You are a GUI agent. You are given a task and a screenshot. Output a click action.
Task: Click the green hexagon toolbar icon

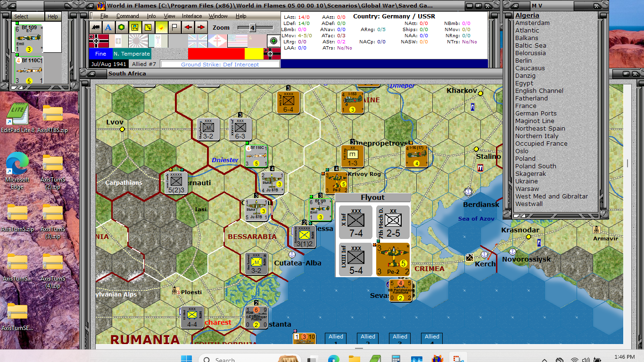click(x=122, y=27)
